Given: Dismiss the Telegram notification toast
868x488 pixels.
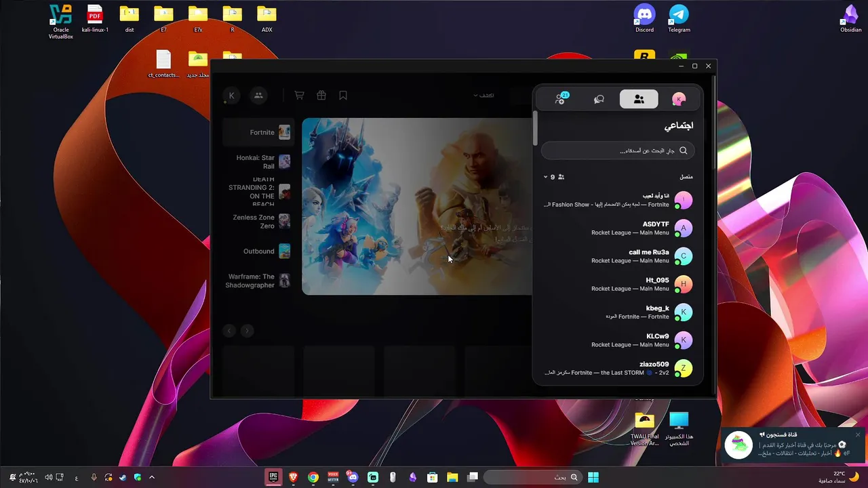Looking at the screenshot, I should click(858, 434).
